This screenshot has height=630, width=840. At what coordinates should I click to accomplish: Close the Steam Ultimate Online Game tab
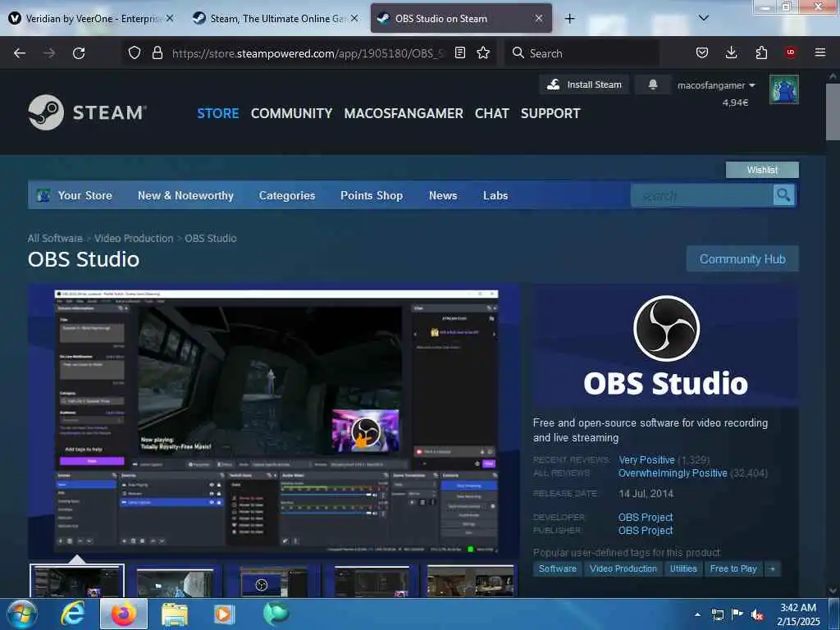pos(354,18)
